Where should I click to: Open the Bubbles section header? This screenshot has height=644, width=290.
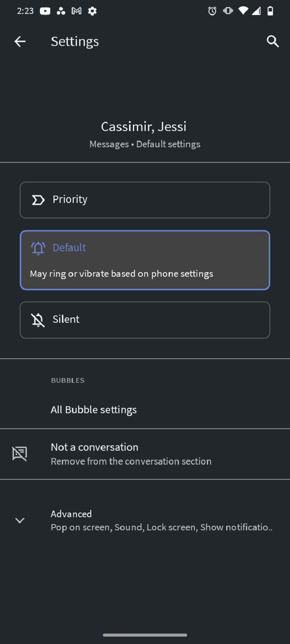click(x=68, y=380)
